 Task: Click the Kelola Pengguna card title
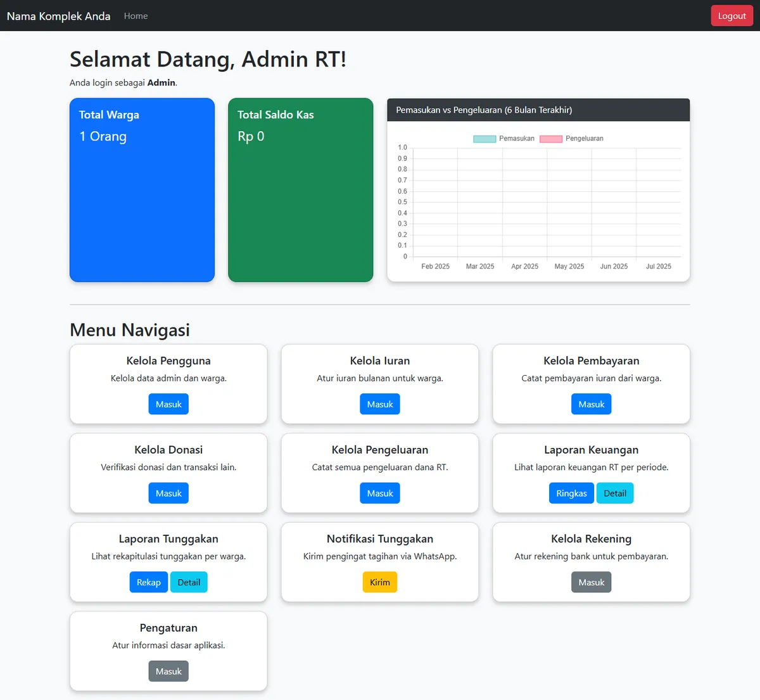coord(168,361)
